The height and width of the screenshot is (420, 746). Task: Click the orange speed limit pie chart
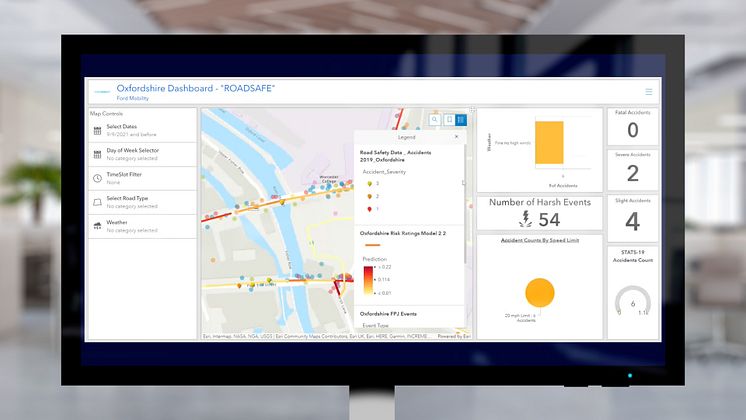click(540, 293)
